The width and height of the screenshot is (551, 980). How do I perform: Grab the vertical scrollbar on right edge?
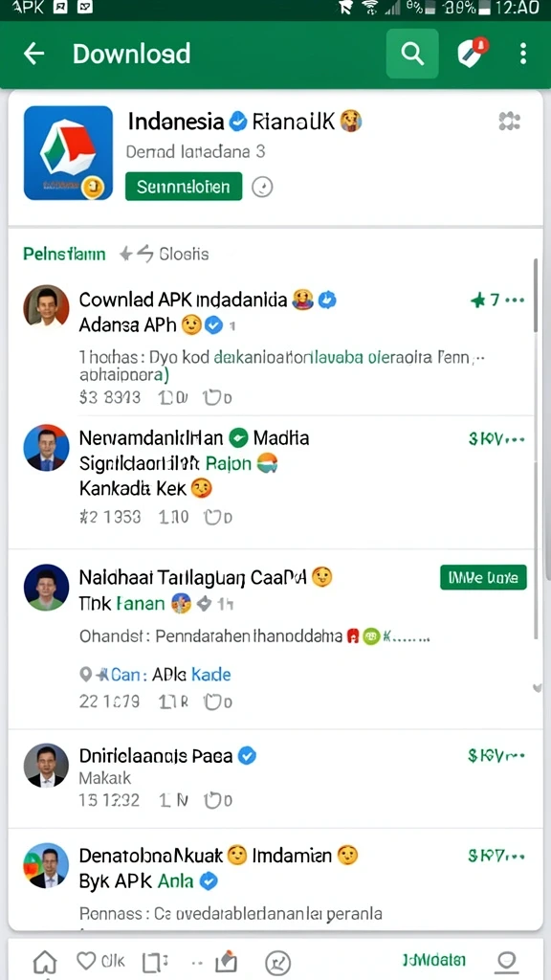(536, 295)
